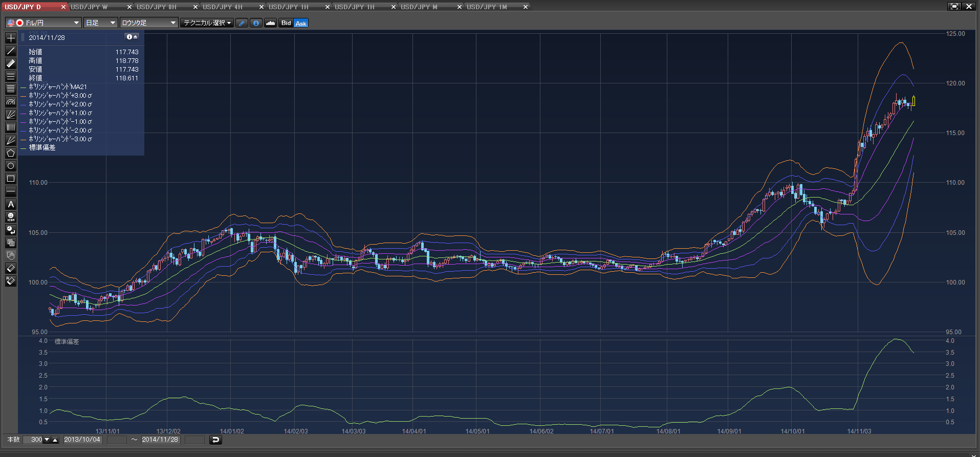Viewport: 980px width, 457px height.
Task: Select the crosshair cursor tool
Action: coord(11,38)
